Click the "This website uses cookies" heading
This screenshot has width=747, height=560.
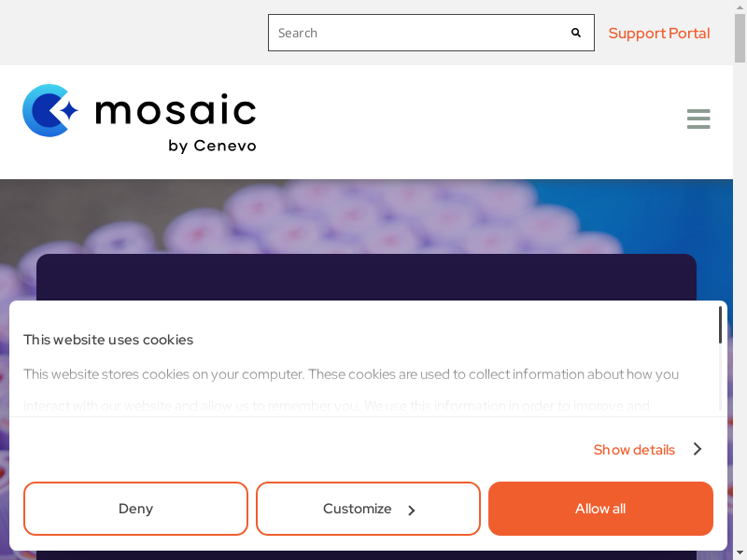[108, 340]
